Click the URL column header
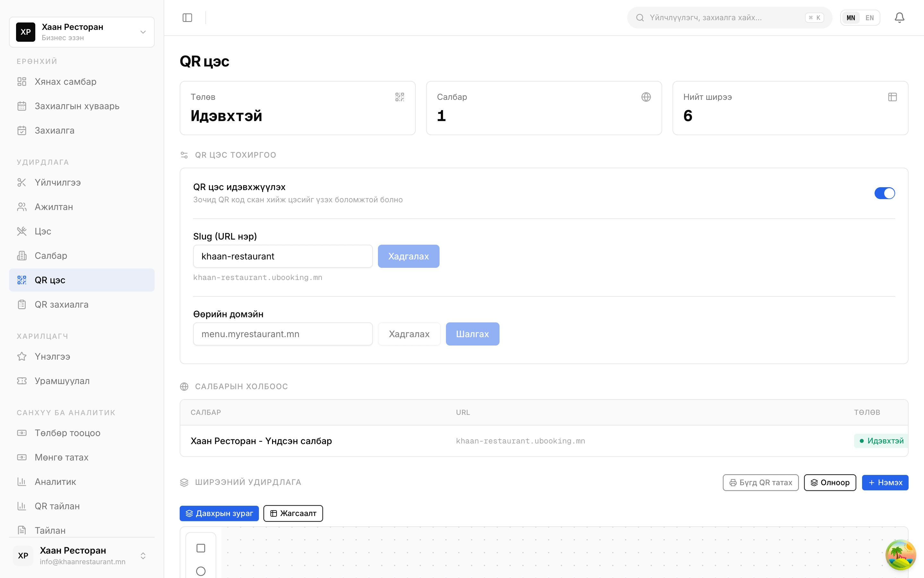The width and height of the screenshot is (924, 578). (463, 413)
